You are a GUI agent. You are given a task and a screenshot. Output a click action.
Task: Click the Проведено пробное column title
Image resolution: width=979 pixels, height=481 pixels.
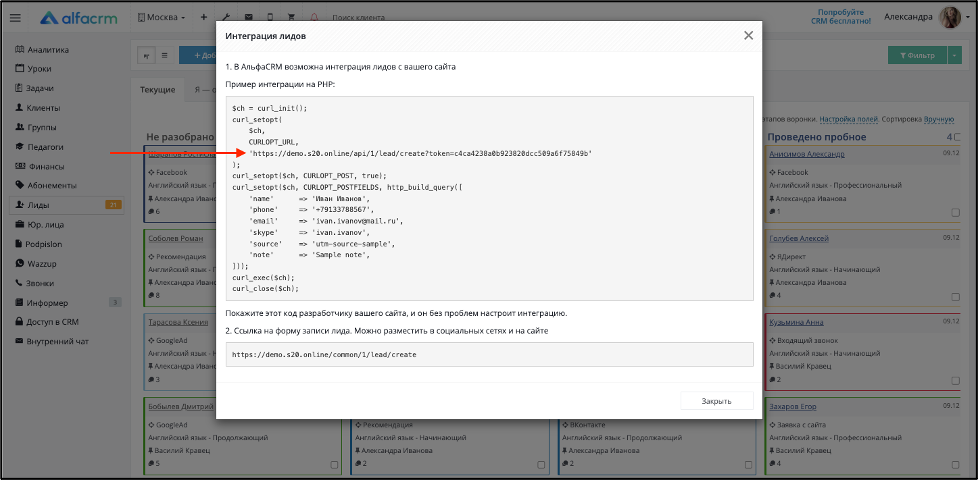[x=817, y=137]
